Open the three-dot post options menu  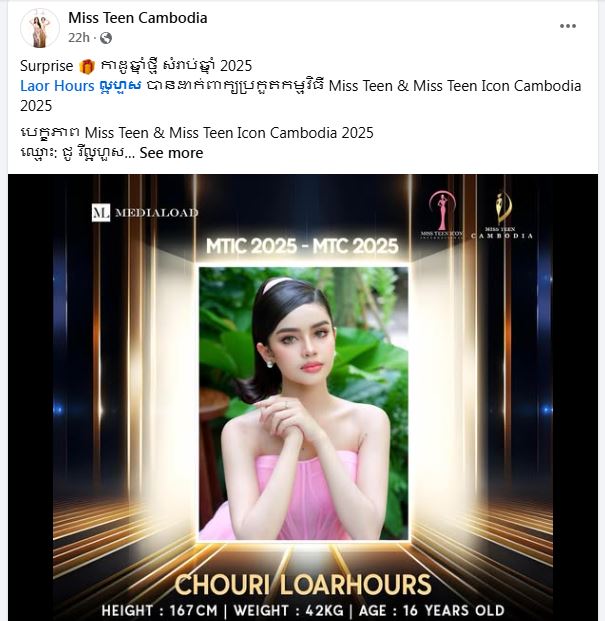point(567,26)
